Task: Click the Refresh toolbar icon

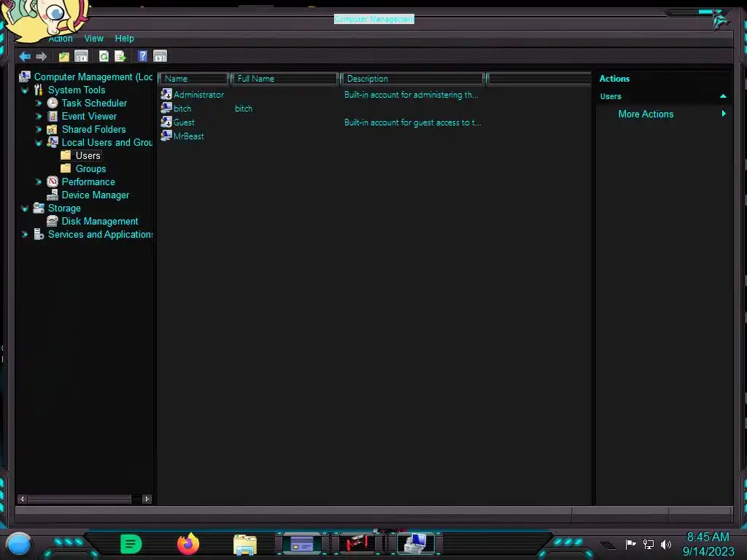Action: click(x=104, y=56)
